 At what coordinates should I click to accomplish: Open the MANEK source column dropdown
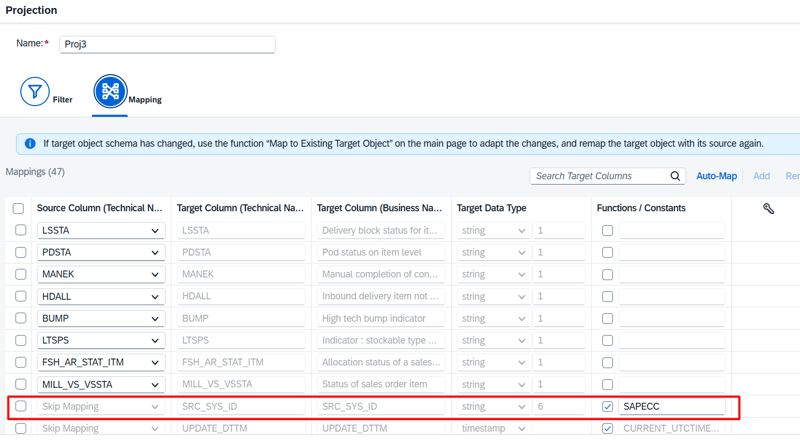(x=155, y=275)
